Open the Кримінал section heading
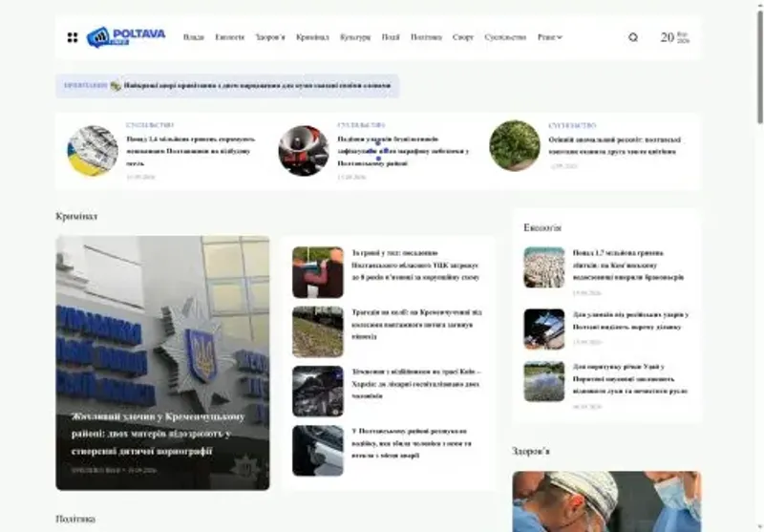 click(x=76, y=216)
